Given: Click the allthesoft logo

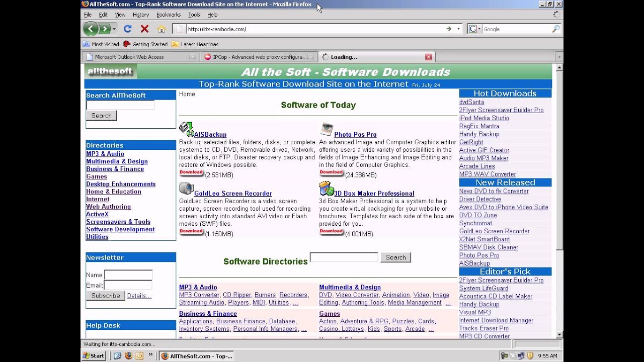Looking at the screenshot, I should tap(110, 71).
